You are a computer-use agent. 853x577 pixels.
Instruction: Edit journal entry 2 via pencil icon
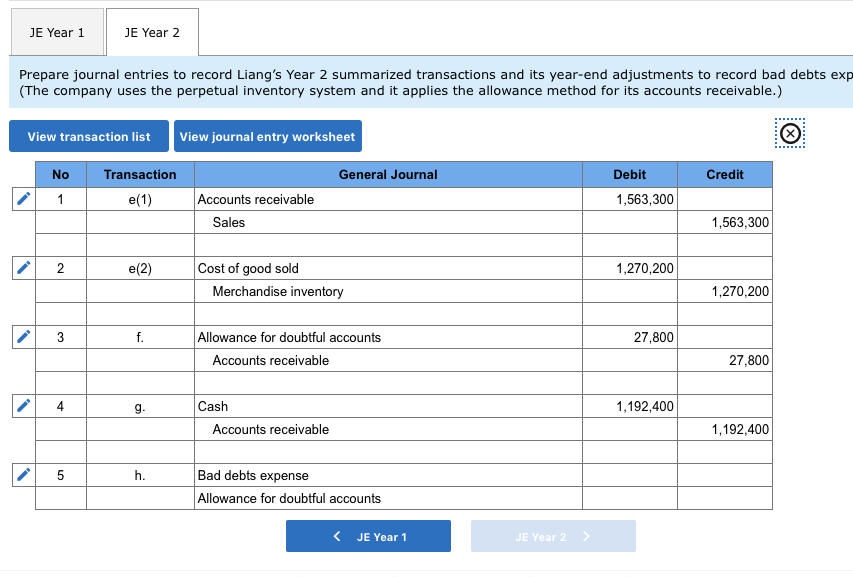click(x=23, y=268)
